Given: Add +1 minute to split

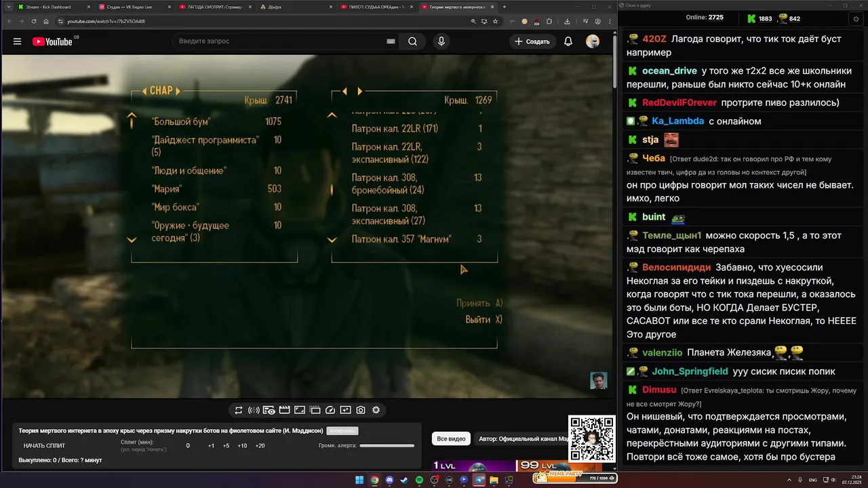Looking at the screenshot, I should click(x=211, y=446).
